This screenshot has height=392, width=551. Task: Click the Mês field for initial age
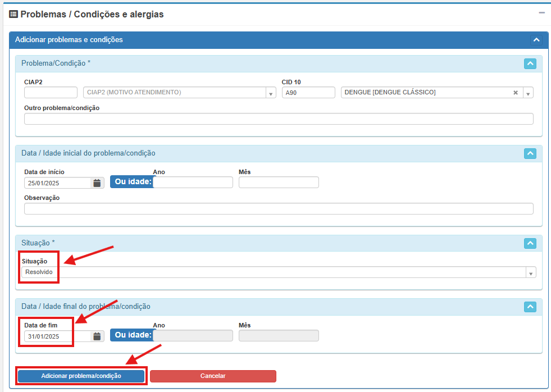pyautogui.click(x=278, y=183)
